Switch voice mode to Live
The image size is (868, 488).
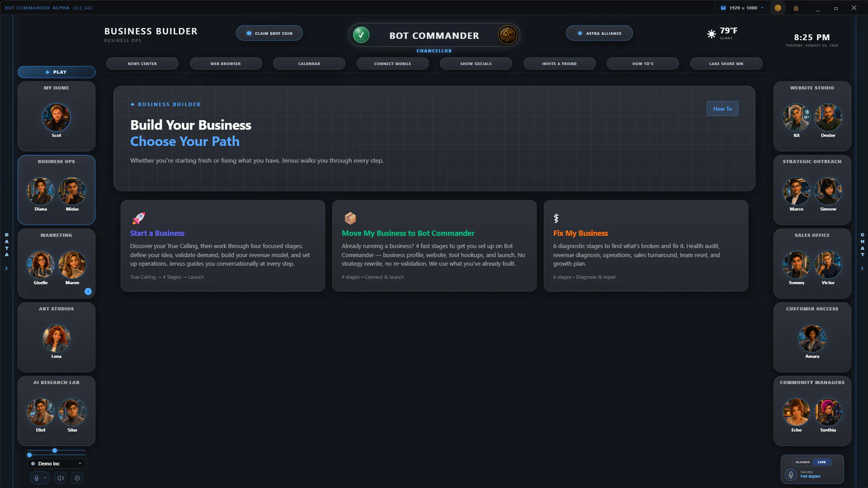tap(822, 462)
